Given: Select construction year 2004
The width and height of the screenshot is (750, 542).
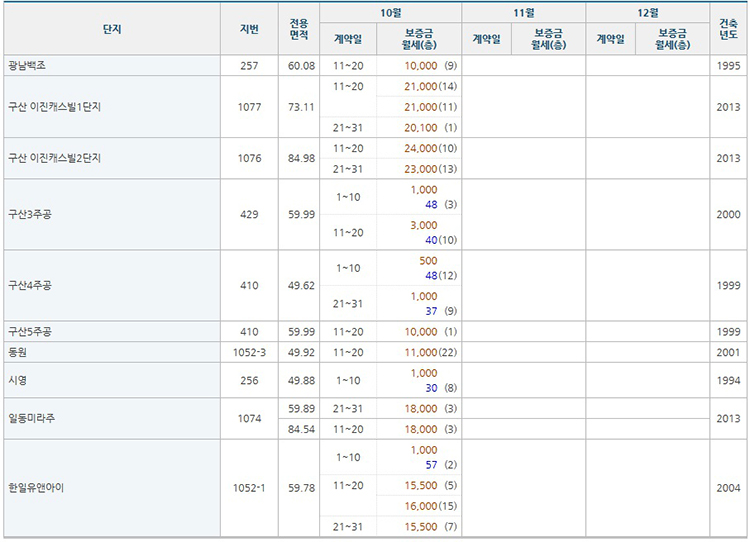Looking at the screenshot, I should point(728,488).
